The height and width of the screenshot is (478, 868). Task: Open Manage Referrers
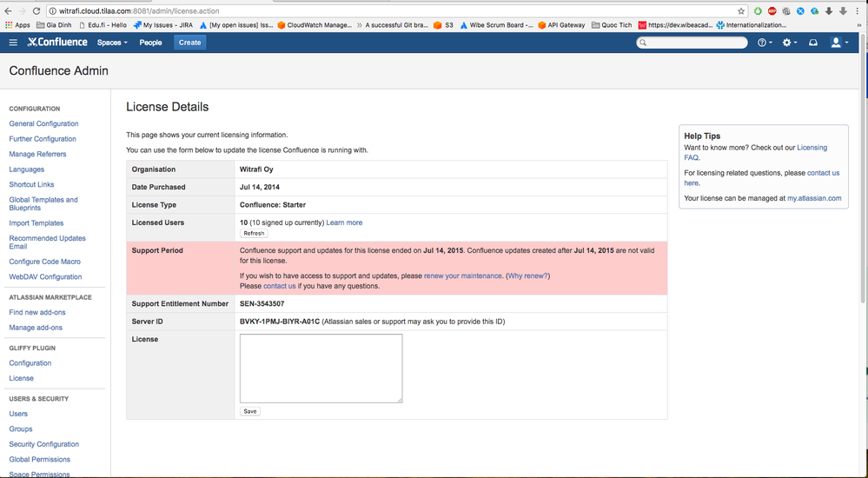coord(37,154)
